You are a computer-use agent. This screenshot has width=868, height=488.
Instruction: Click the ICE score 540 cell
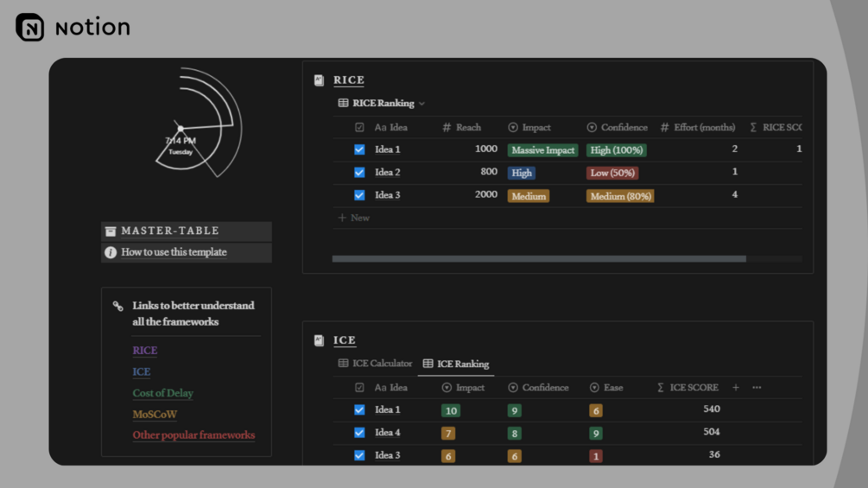point(712,409)
